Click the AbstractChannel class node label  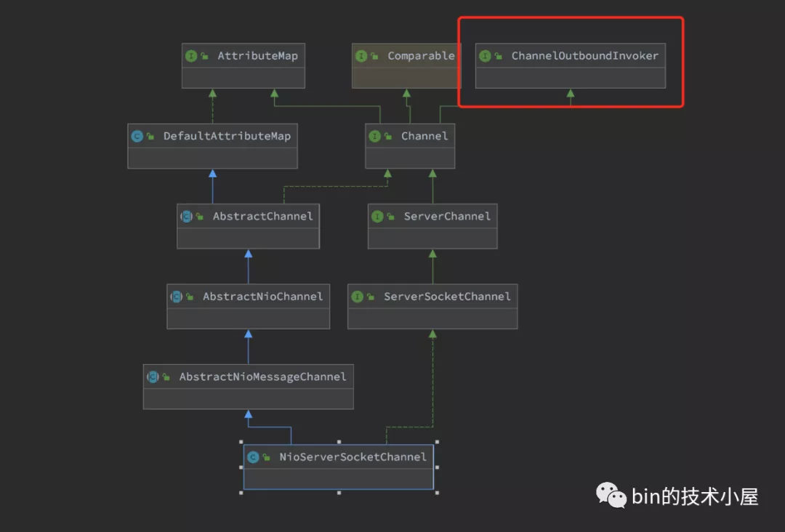pyautogui.click(x=262, y=216)
